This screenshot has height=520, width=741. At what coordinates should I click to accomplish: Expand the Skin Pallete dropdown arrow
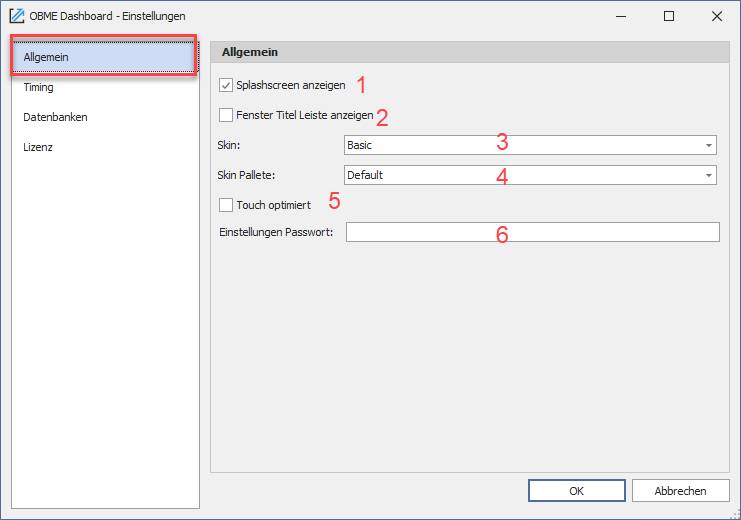coord(708,175)
